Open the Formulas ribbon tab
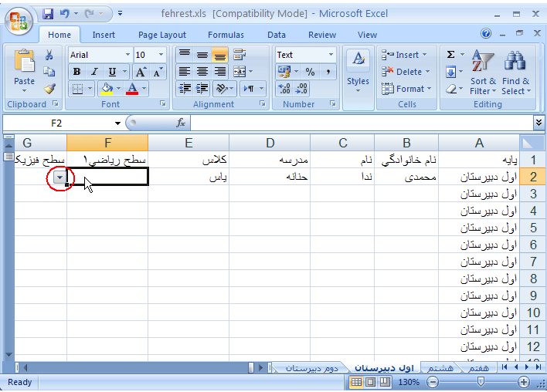Screen dimensions: 547x392 [226, 35]
